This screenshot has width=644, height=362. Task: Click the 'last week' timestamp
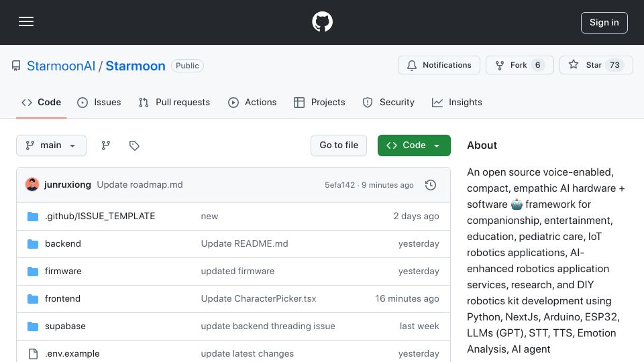click(x=419, y=326)
